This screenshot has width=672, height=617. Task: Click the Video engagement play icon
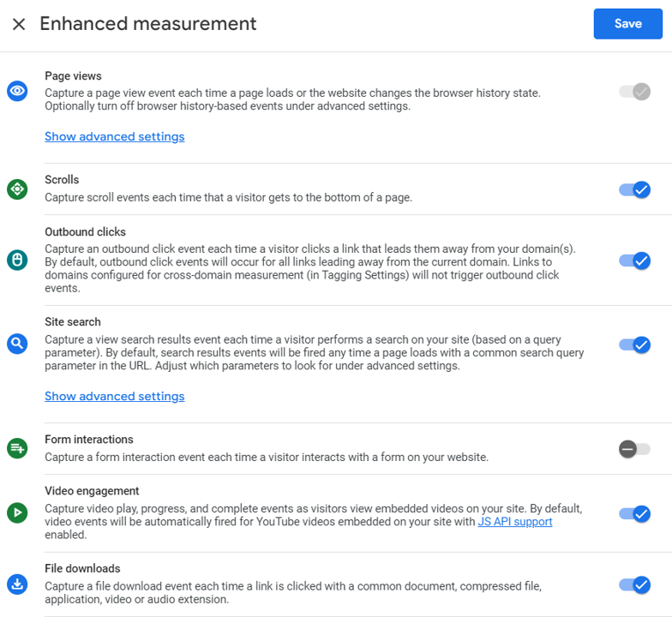pyautogui.click(x=17, y=512)
